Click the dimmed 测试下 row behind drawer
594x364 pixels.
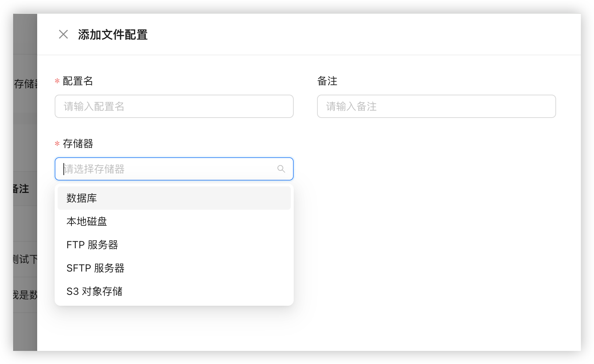25,259
